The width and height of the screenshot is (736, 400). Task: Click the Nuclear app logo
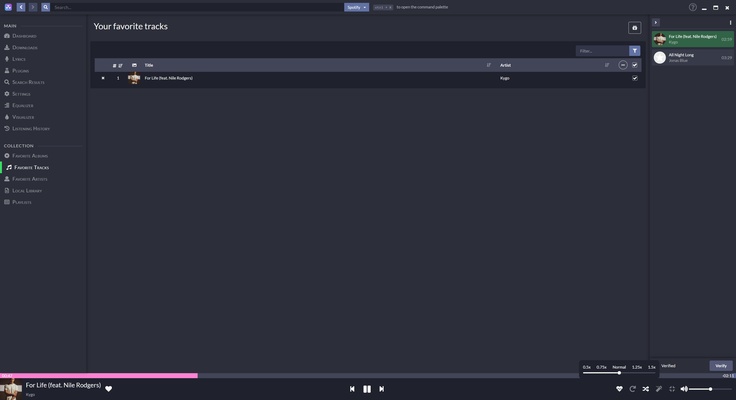point(8,7)
